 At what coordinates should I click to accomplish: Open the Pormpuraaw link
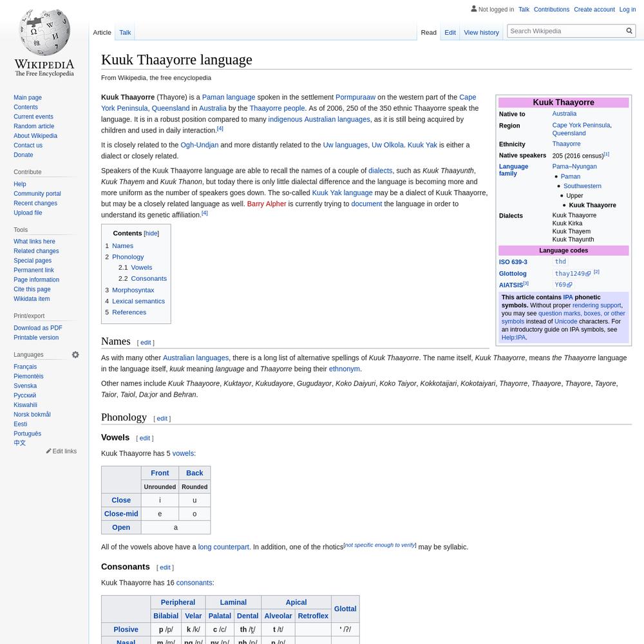pyautogui.click(x=355, y=97)
